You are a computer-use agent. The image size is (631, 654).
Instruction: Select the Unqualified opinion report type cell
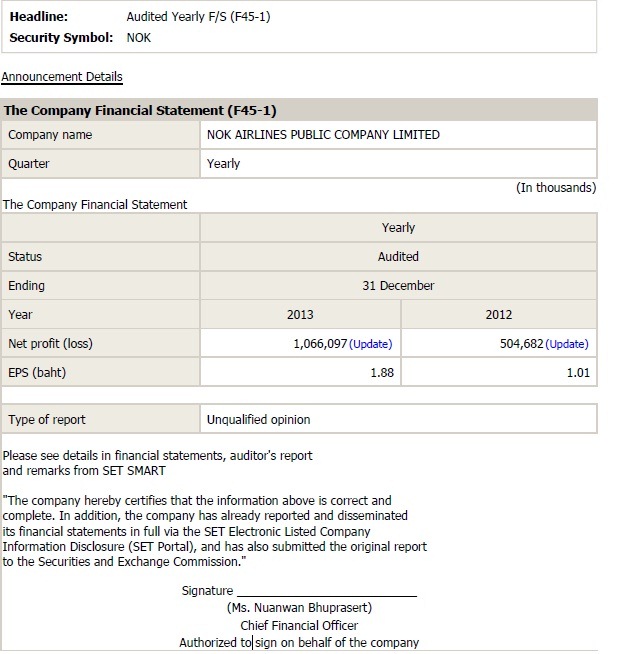click(258, 420)
